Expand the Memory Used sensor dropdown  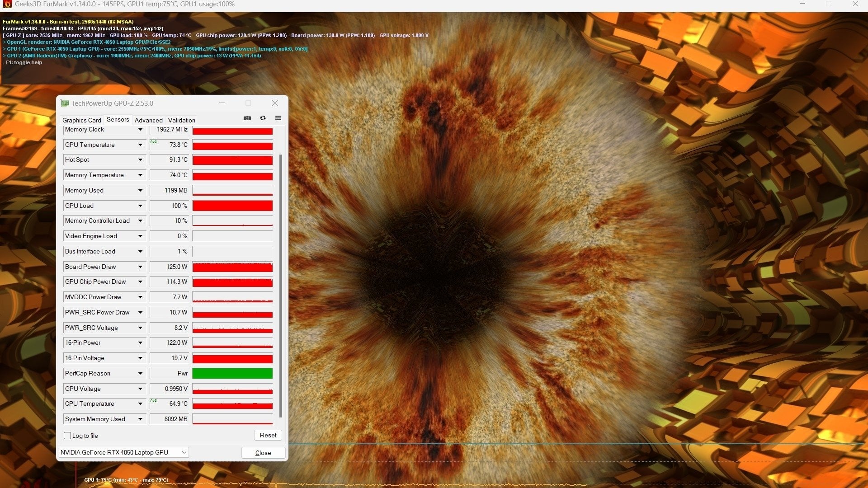coord(140,191)
